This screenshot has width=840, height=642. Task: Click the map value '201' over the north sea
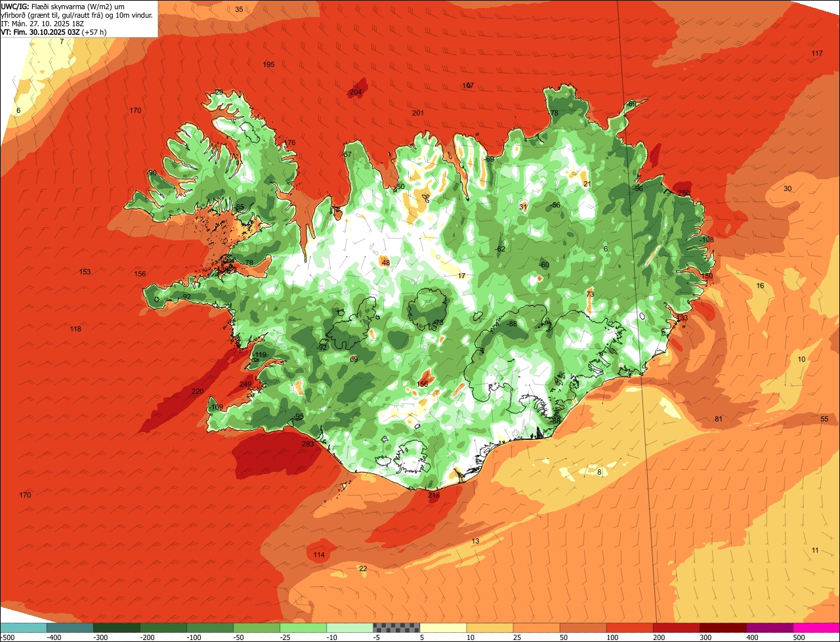pos(418,113)
